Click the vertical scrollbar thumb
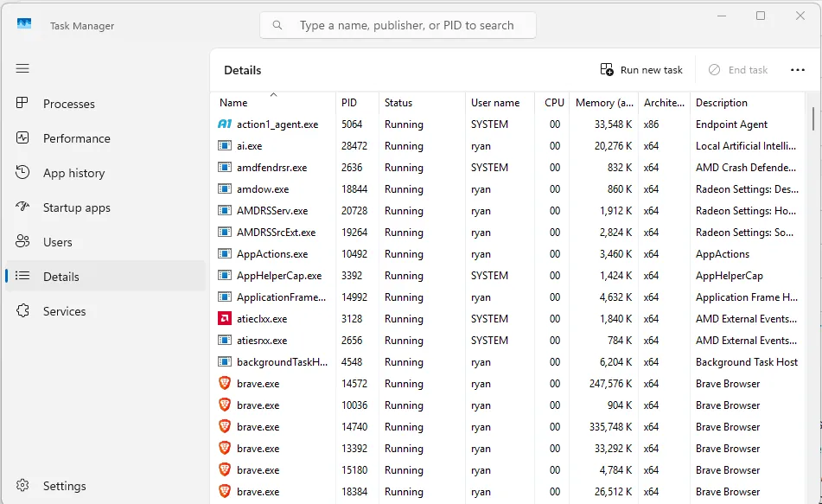Screen dimensions: 822x504 (x=813, y=118)
